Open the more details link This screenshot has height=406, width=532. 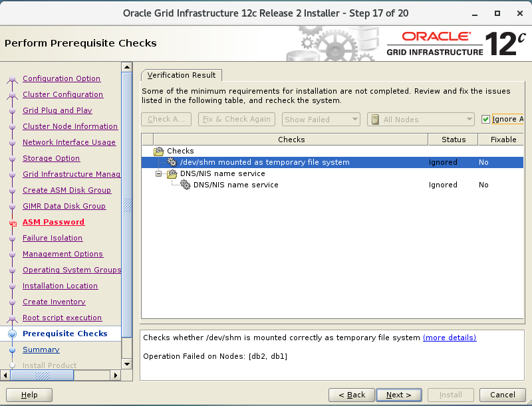pyautogui.click(x=450, y=338)
